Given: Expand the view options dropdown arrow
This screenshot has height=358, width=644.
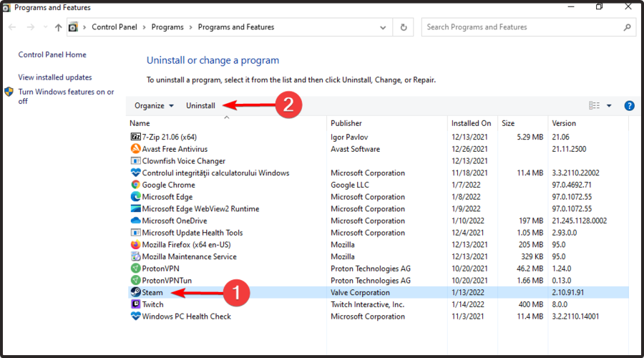Looking at the screenshot, I should point(609,106).
